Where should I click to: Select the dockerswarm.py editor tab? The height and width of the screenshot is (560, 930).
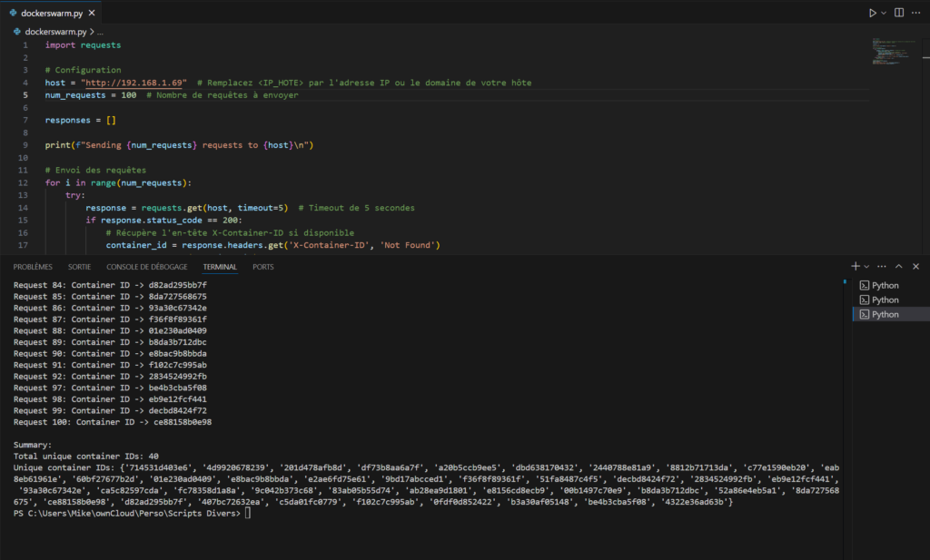coord(52,13)
